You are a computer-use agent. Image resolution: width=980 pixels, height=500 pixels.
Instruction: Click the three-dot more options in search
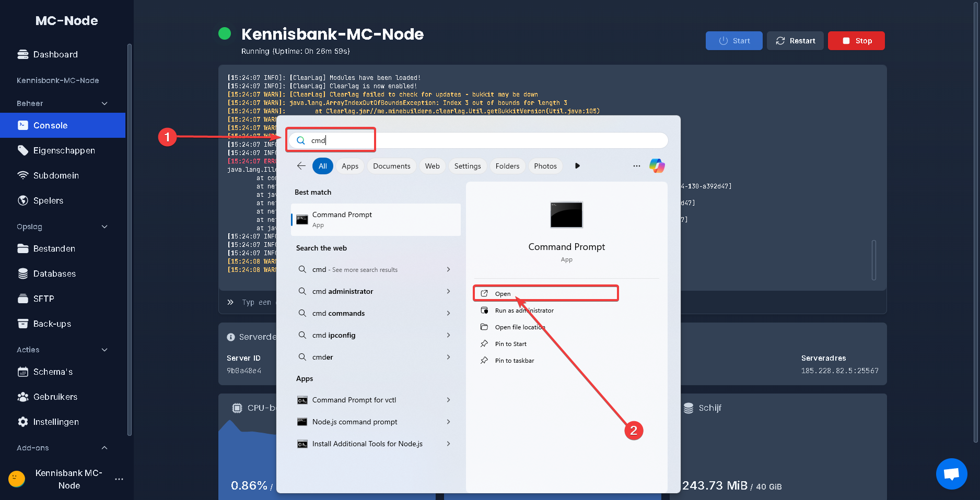[x=637, y=166]
